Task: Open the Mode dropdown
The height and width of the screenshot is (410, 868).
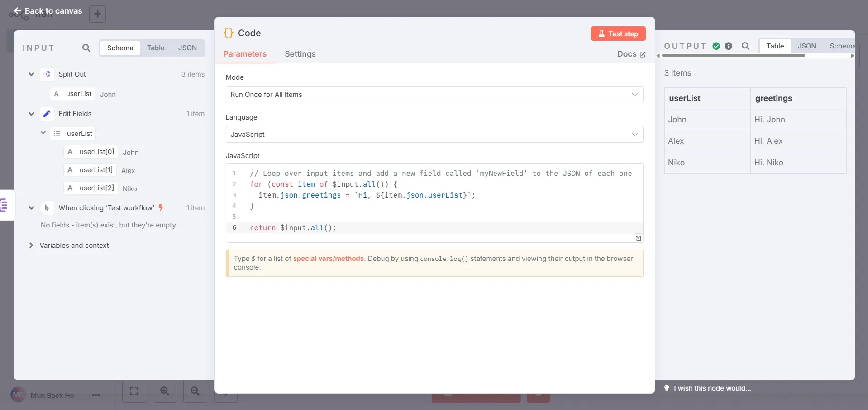Action: (x=434, y=95)
